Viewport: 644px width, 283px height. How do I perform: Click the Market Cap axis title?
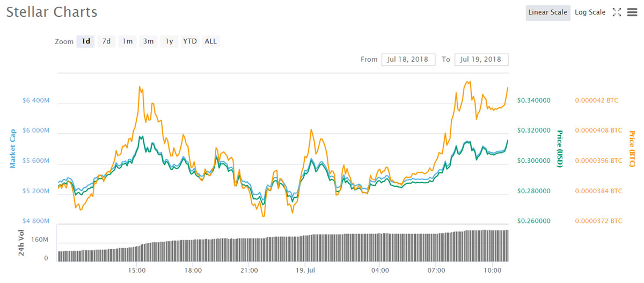(12, 148)
